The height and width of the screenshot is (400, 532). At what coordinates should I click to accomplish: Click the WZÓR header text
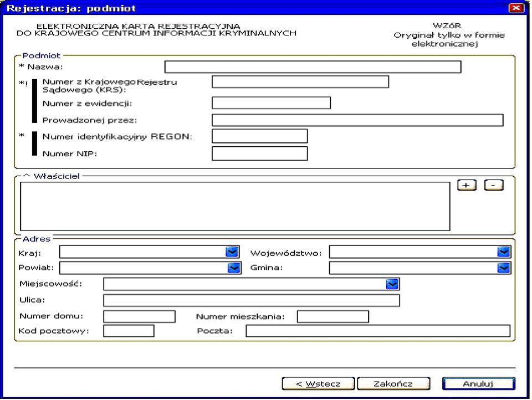coord(447,26)
